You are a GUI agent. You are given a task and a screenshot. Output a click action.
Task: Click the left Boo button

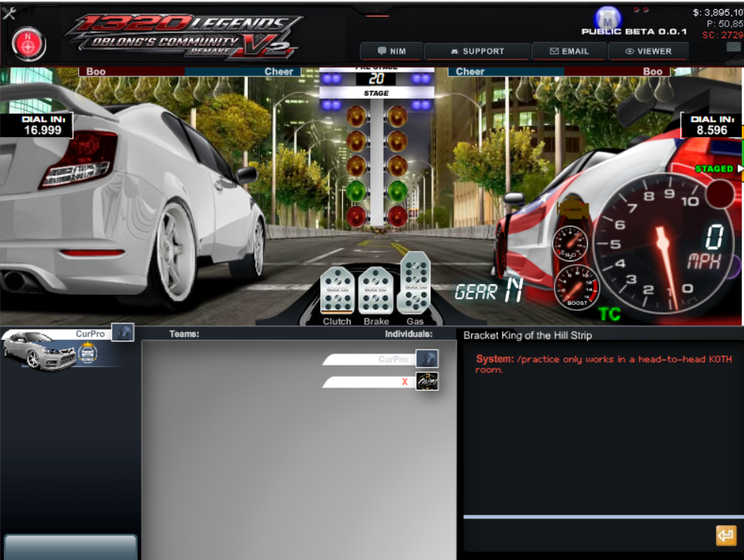131,72
